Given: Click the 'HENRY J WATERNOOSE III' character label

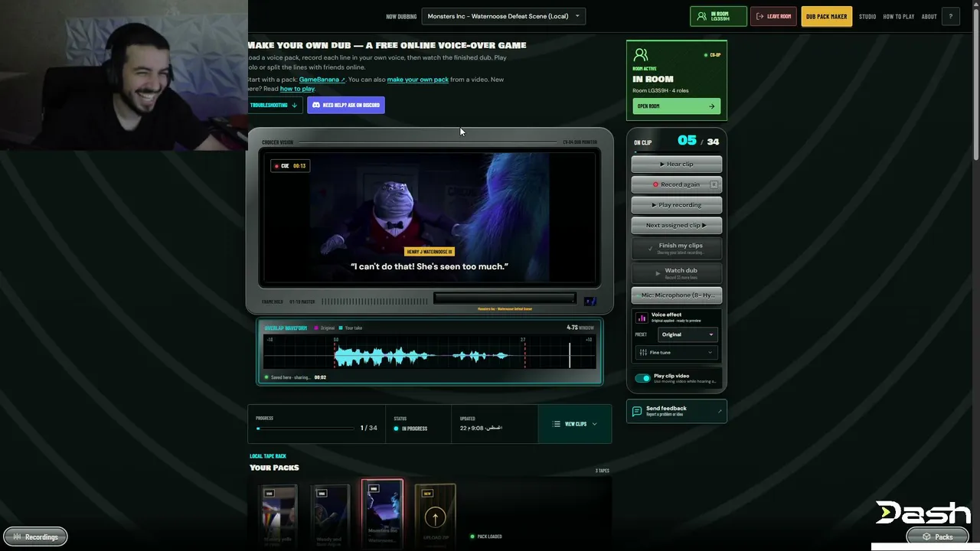Looking at the screenshot, I should tap(430, 252).
